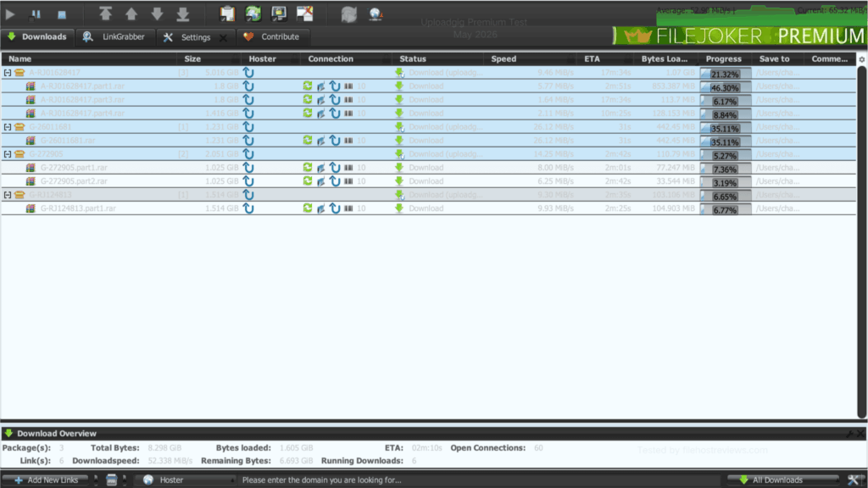Move selected item up one position
The height and width of the screenshot is (488, 868).
tap(131, 14)
